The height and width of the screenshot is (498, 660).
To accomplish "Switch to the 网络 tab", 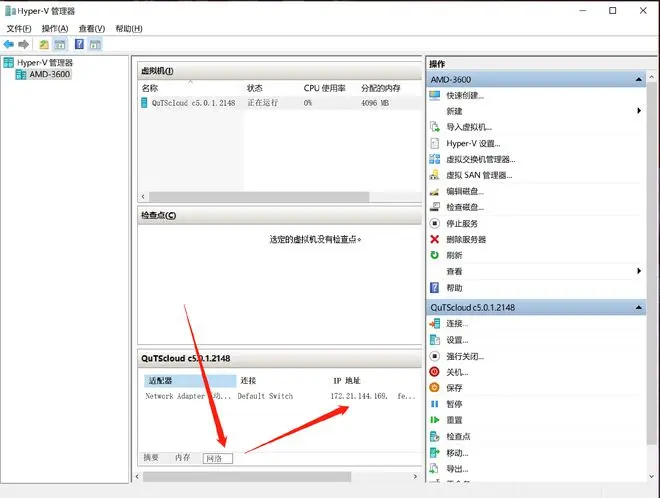I will (x=218, y=458).
